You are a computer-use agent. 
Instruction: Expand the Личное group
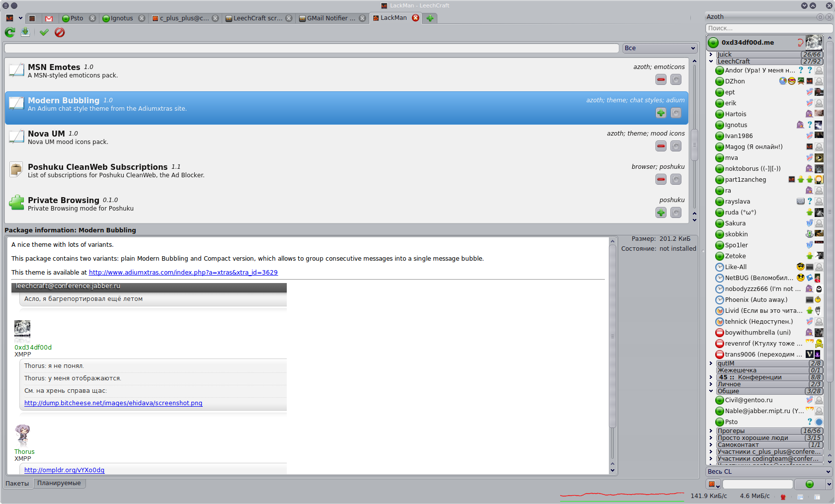(711, 384)
